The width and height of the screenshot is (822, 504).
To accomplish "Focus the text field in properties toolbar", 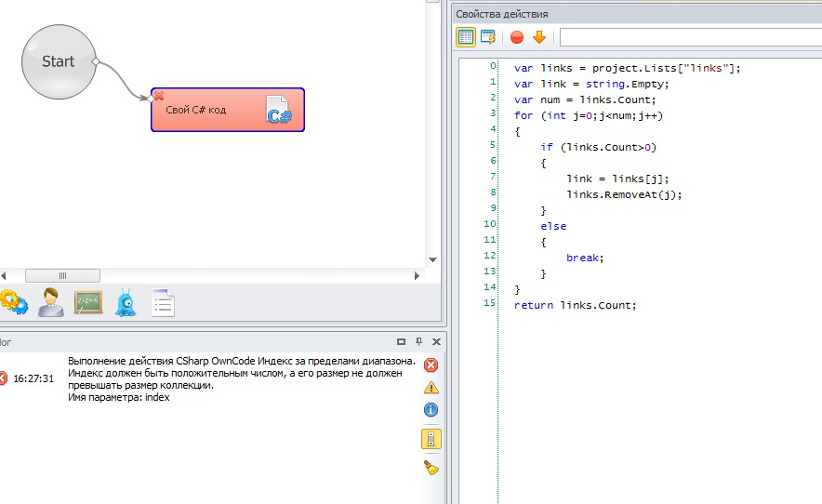I will coord(691,37).
